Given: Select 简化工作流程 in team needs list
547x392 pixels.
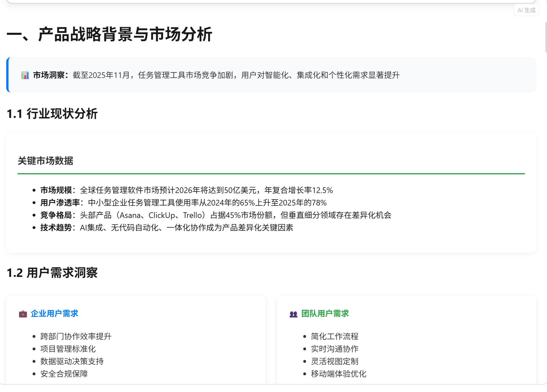Looking at the screenshot, I should (334, 336).
